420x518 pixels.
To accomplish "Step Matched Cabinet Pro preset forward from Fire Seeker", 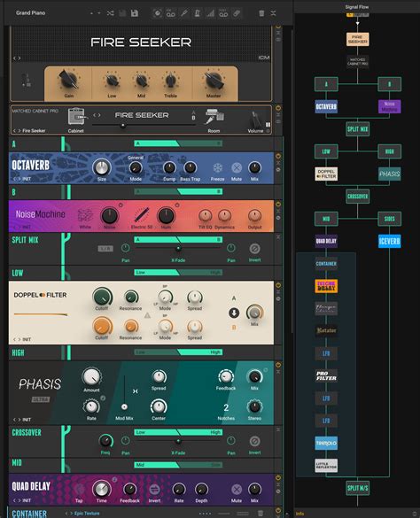I will 19,131.
